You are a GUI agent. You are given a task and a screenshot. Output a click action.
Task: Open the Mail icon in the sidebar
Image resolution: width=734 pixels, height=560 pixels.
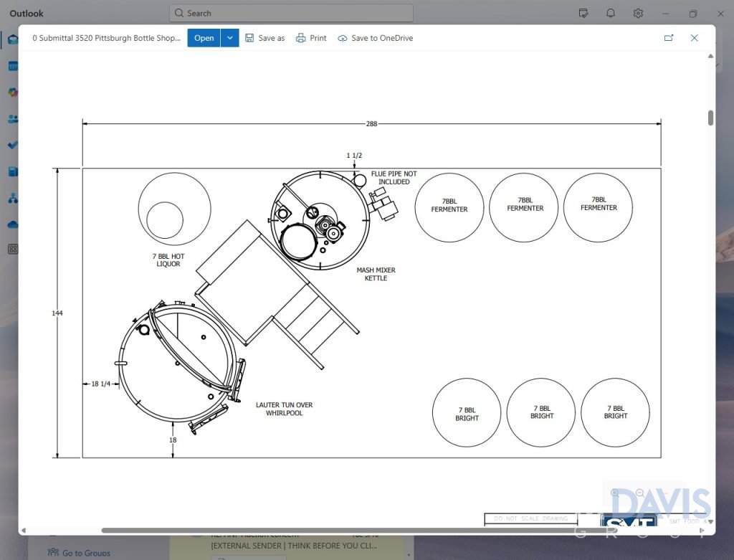[x=13, y=39]
